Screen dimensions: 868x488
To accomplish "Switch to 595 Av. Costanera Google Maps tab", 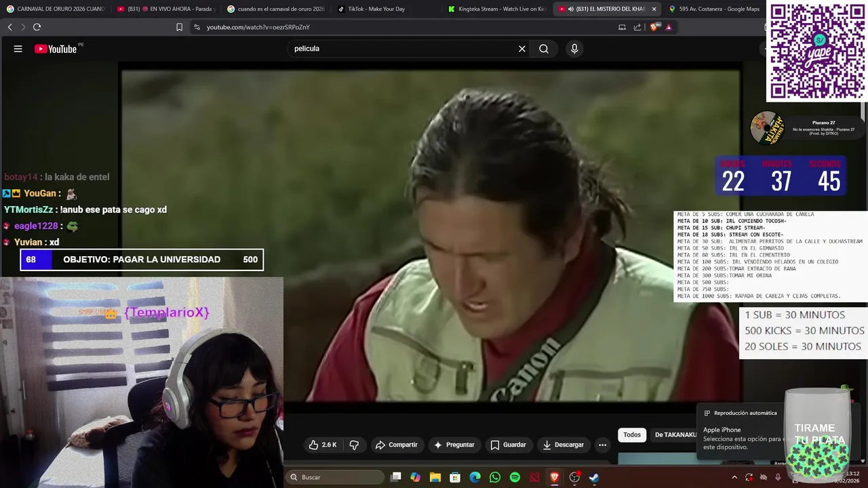I will [713, 9].
